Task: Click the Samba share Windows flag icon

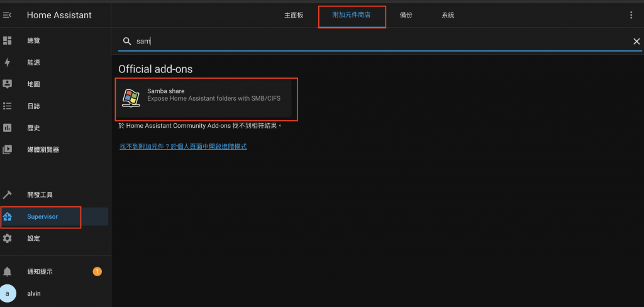Action: [131, 98]
